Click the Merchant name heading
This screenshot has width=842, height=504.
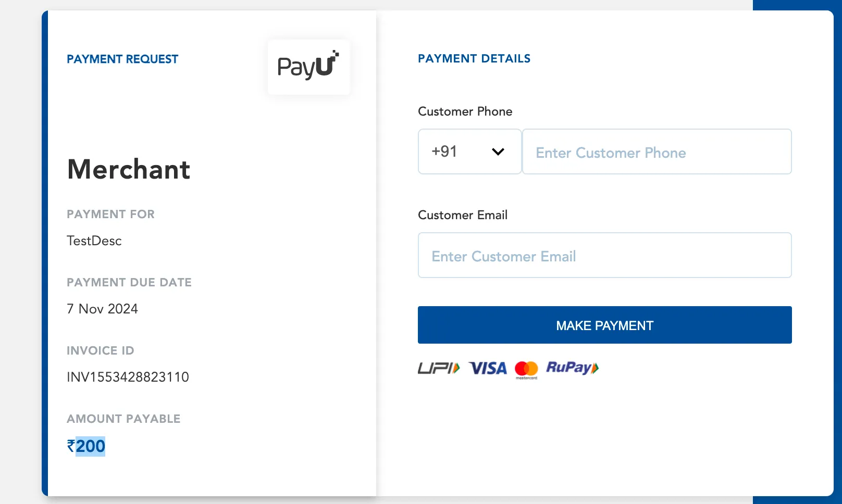tap(129, 169)
